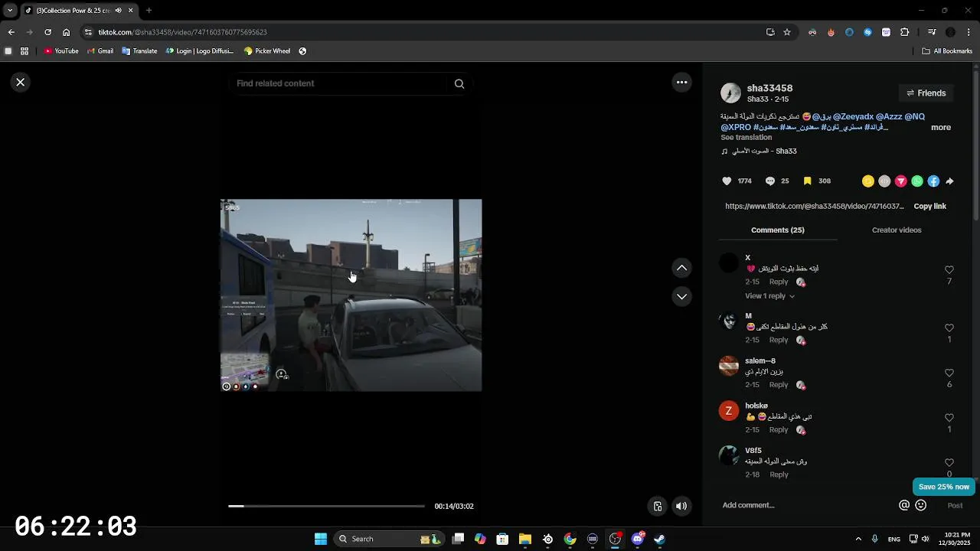Seek on the video progress bar
The image size is (980, 551).
[x=326, y=506]
